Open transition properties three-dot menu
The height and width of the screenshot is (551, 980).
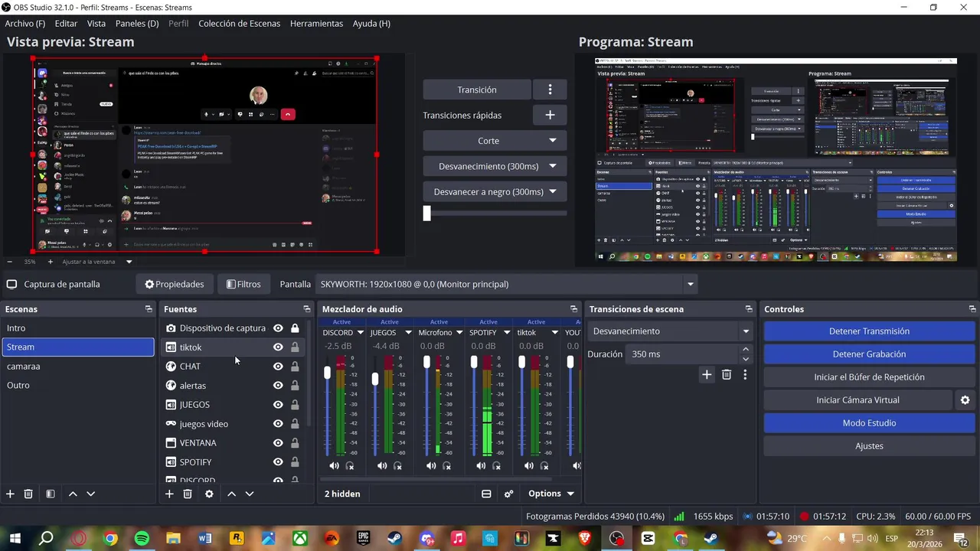(745, 375)
